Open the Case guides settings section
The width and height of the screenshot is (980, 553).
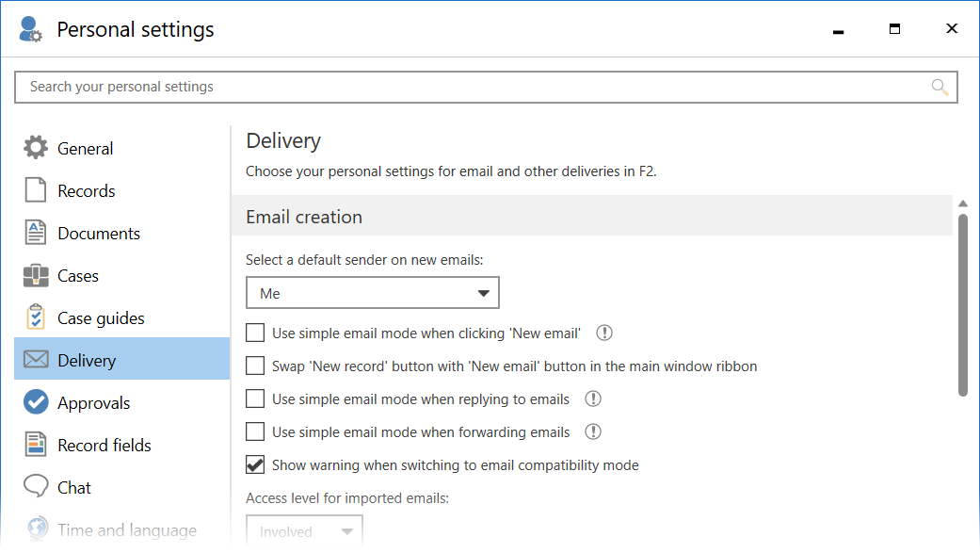[121, 317]
